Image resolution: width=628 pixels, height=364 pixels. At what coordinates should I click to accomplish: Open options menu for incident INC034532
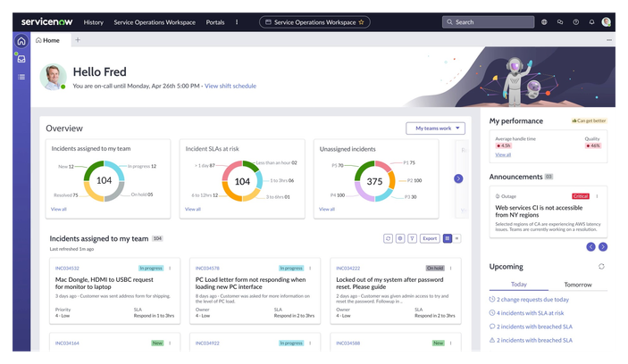tap(170, 268)
